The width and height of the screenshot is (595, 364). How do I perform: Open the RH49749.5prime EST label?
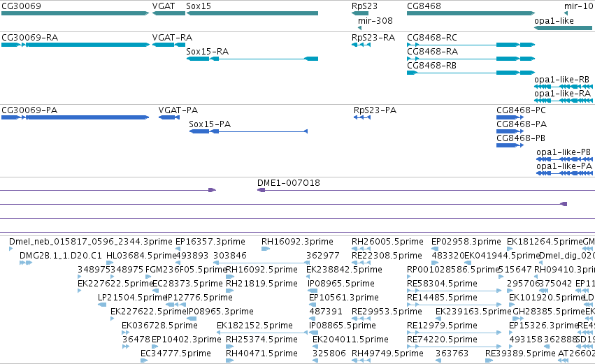388,354
